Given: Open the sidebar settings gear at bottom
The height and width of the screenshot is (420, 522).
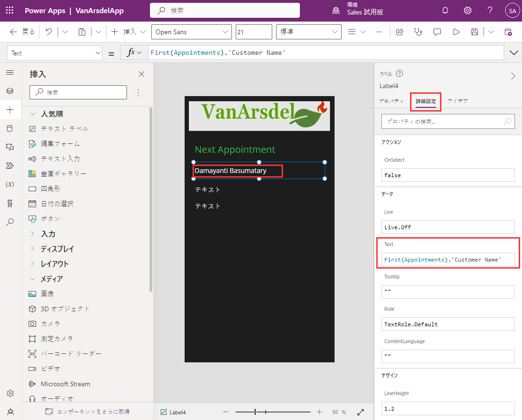Looking at the screenshot, I should [10, 393].
